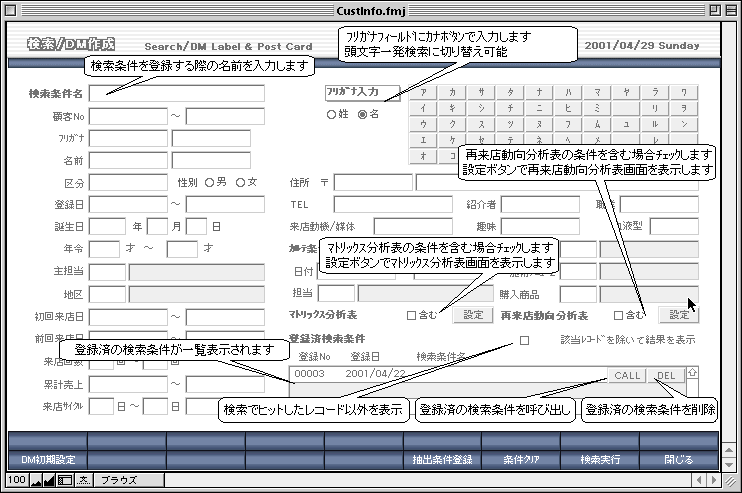Click the 購入商品 code field
Viewport: 742px width, 493px height.
tap(578, 294)
